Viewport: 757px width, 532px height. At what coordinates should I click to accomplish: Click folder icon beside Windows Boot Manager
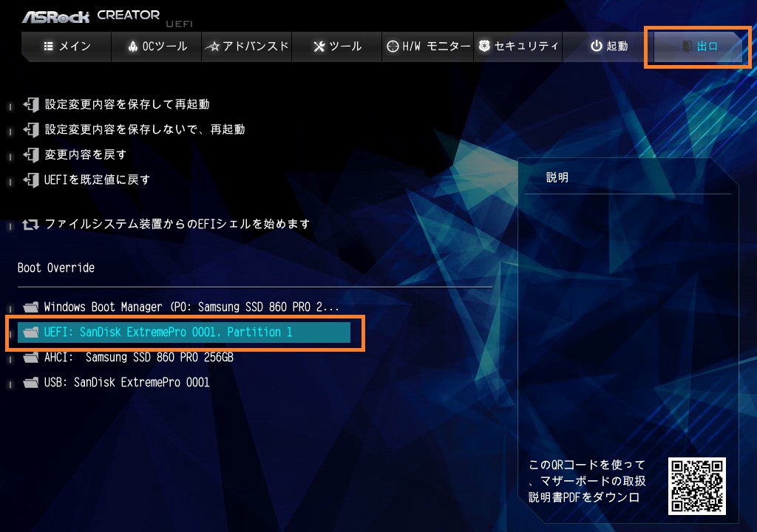click(x=31, y=307)
